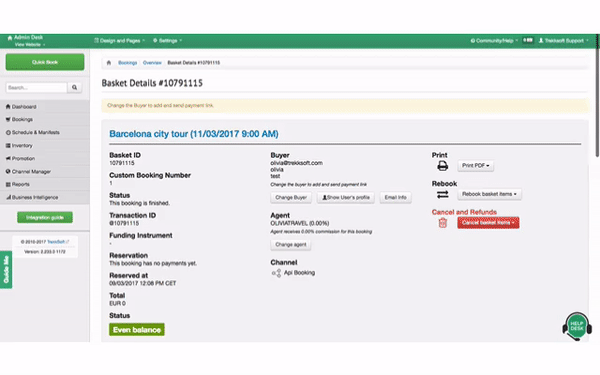Click the Change Buyer button
This screenshot has height=375, width=600.
[x=291, y=197]
